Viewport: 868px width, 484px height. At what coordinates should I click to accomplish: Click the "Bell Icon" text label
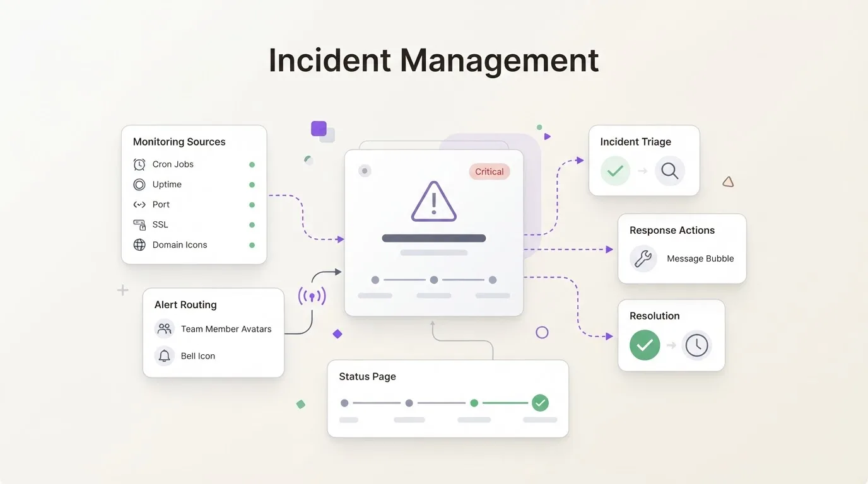click(x=198, y=356)
